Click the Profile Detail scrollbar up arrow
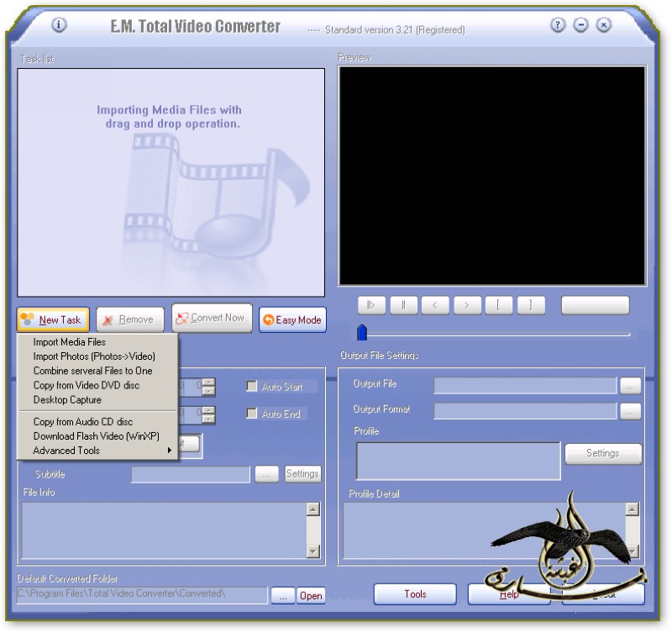The image size is (672, 633). tap(633, 509)
